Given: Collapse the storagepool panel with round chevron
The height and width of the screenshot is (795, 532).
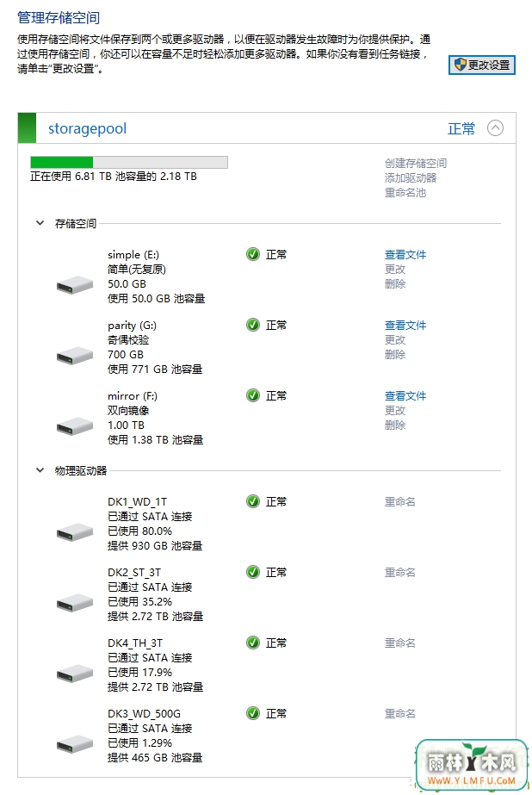Looking at the screenshot, I should (x=495, y=127).
